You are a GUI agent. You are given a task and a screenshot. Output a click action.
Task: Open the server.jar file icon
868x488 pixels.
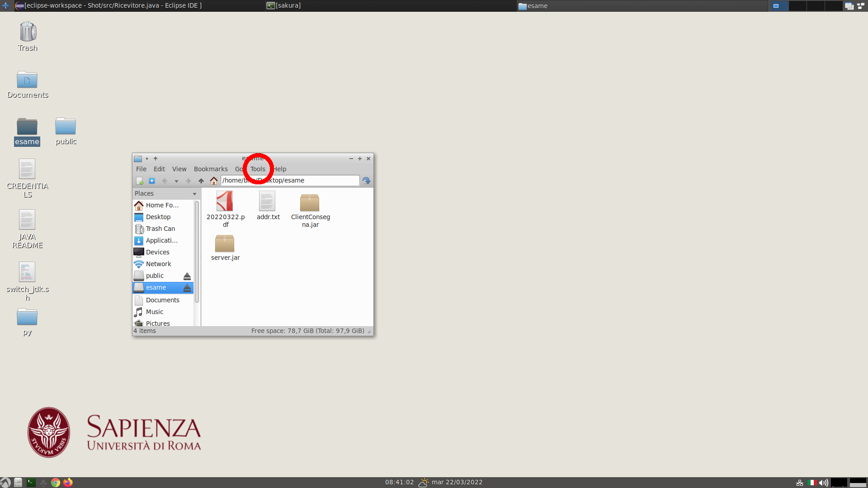pyautogui.click(x=225, y=244)
